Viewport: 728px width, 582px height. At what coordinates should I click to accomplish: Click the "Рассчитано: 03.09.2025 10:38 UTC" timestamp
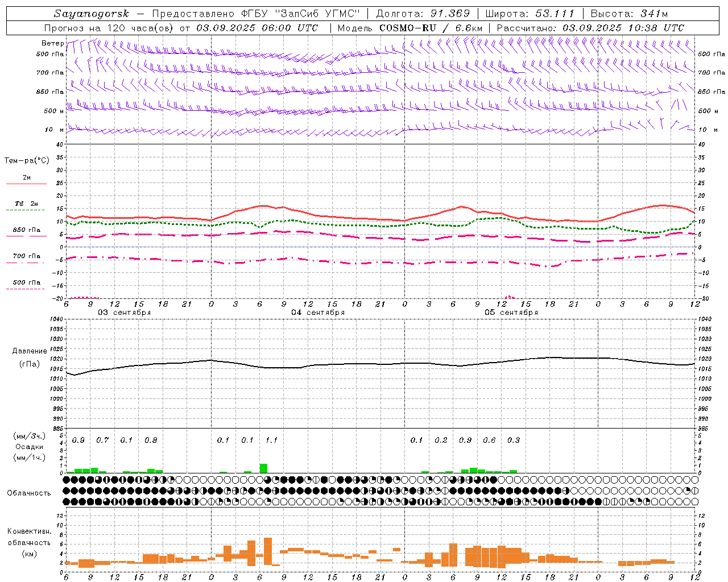[590, 28]
